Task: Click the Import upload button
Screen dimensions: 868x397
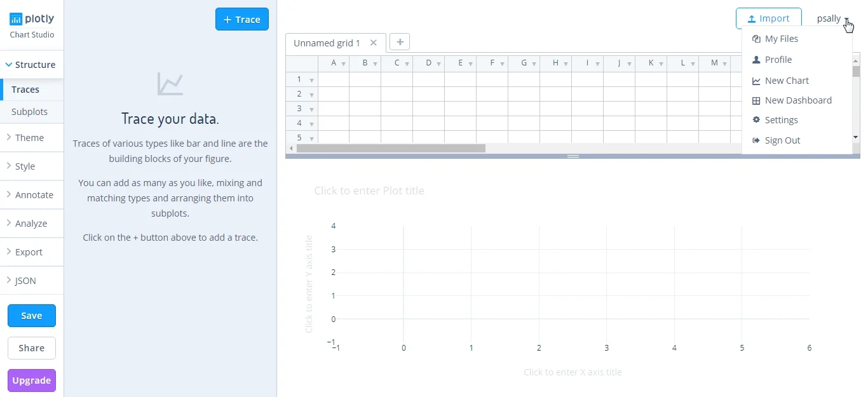Action: [x=768, y=18]
